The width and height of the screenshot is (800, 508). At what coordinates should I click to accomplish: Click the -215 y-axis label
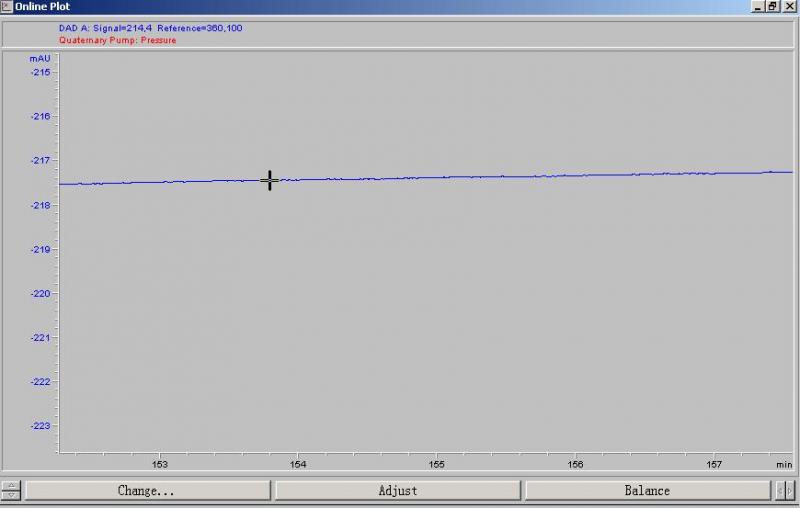point(40,72)
